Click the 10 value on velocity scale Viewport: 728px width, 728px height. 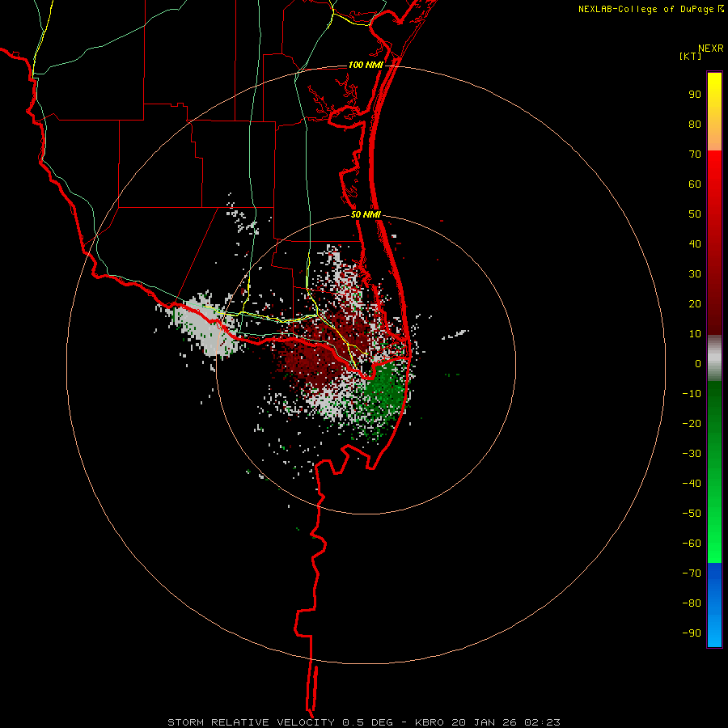(695, 334)
